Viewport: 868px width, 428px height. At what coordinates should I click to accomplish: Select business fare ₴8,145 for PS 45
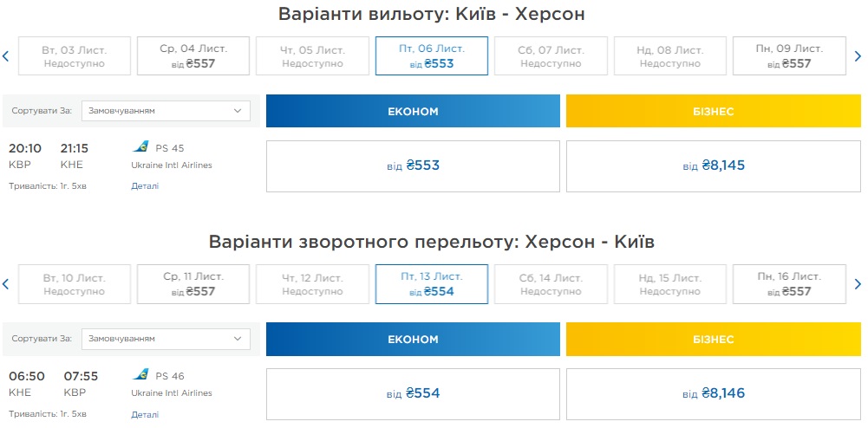point(713,165)
